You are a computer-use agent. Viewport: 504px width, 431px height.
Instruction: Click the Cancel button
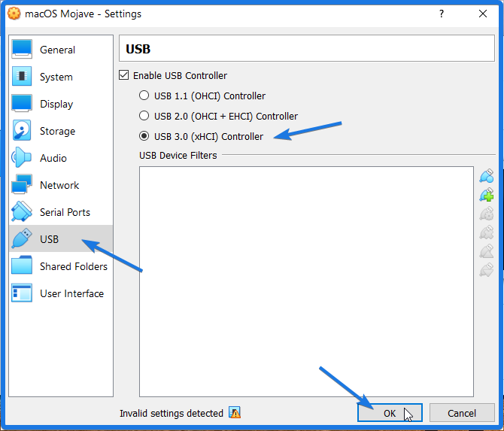[462, 413]
